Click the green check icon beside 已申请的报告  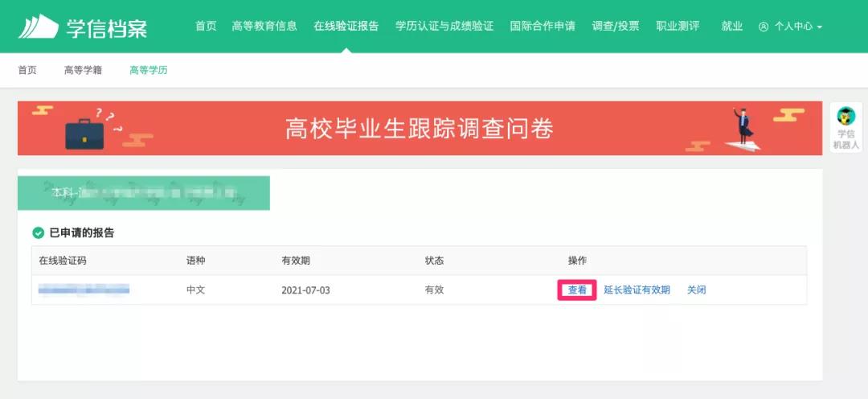[38, 233]
